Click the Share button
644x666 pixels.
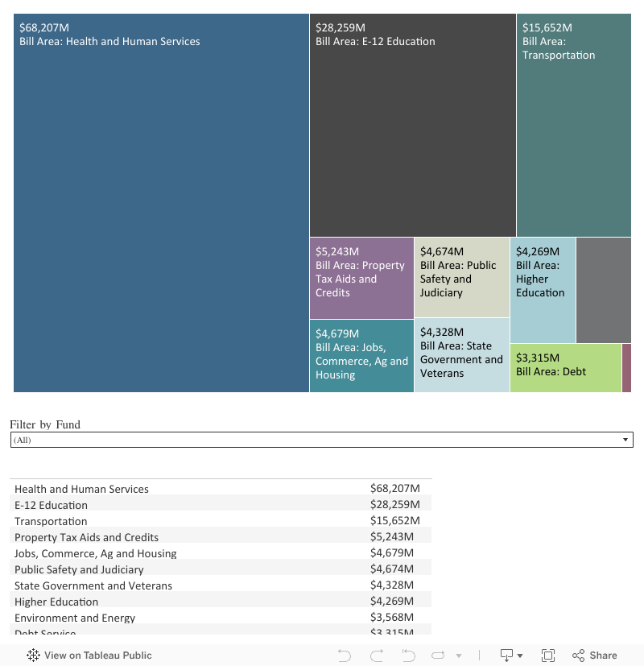click(x=595, y=656)
